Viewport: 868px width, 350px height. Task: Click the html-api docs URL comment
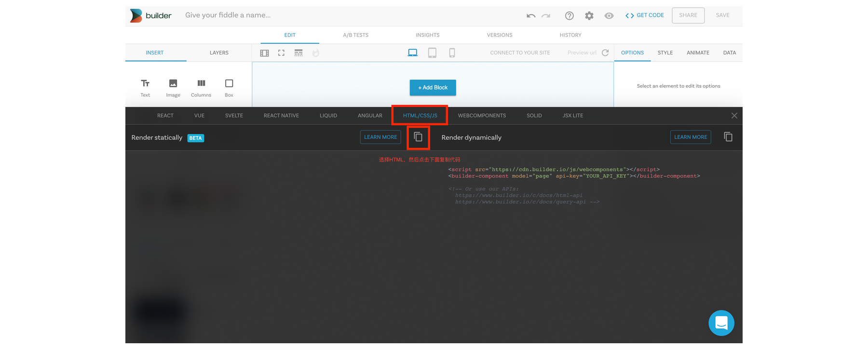[x=519, y=195]
